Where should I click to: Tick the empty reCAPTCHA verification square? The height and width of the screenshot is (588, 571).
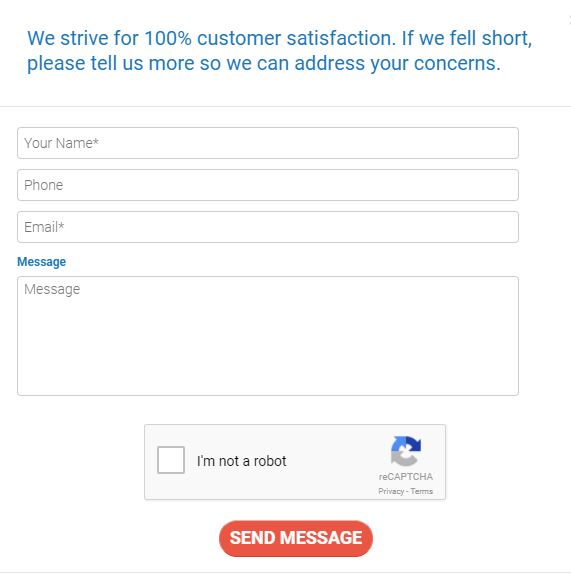pos(171,460)
